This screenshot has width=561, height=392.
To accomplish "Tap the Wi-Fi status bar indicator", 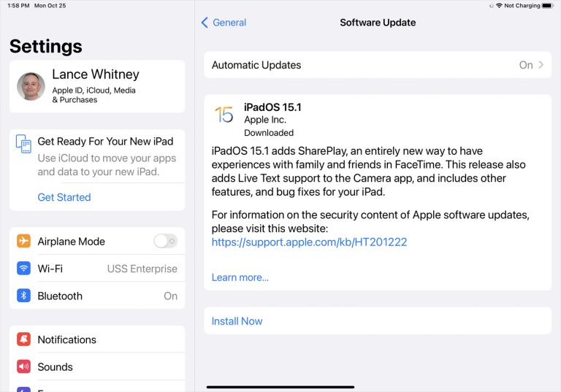I will pyautogui.click(x=499, y=5).
